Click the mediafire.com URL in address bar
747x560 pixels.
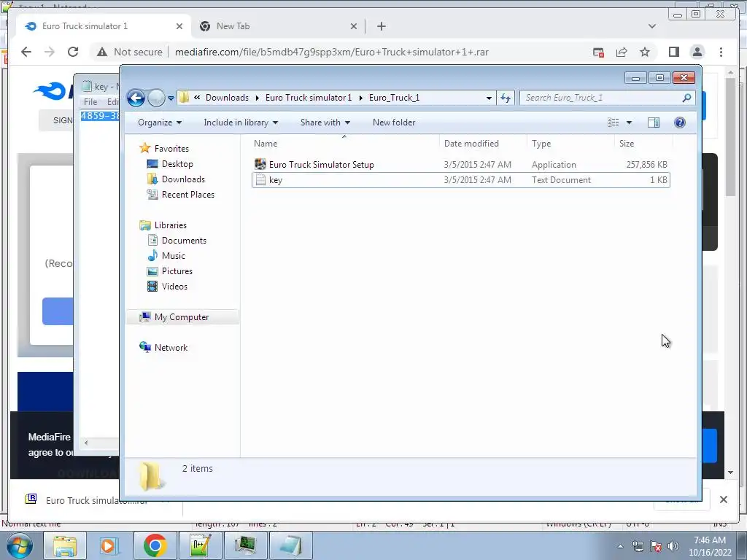[332, 52]
